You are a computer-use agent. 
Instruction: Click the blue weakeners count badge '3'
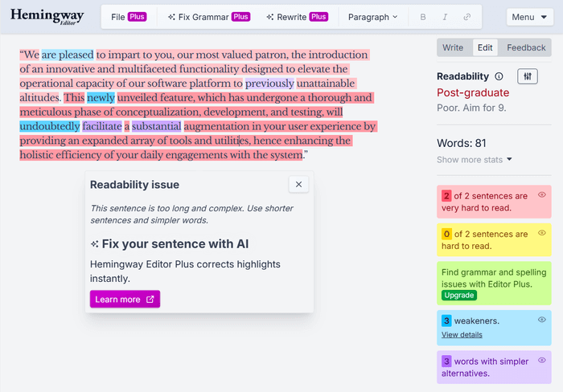point(446,321)
